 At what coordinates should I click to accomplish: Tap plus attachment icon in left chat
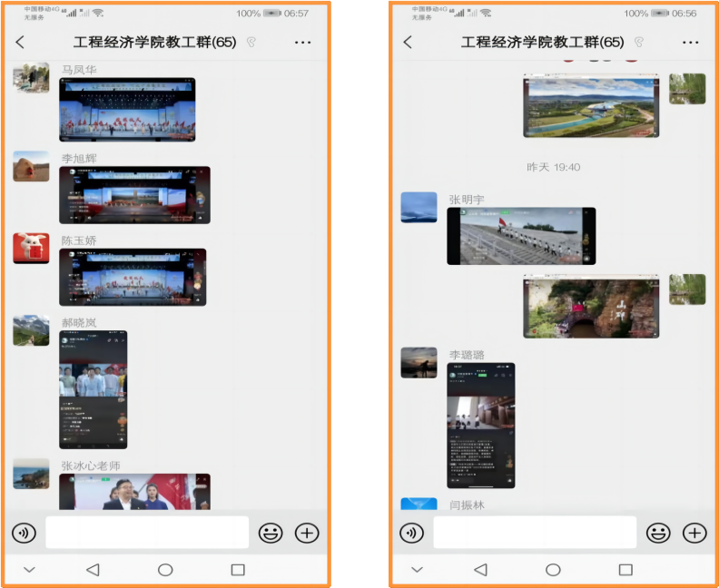307,533
